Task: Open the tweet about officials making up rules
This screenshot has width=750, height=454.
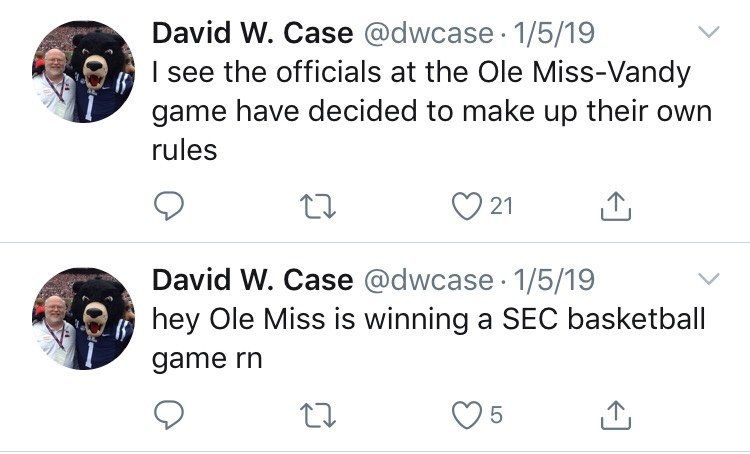Action: tap(432, 111)
